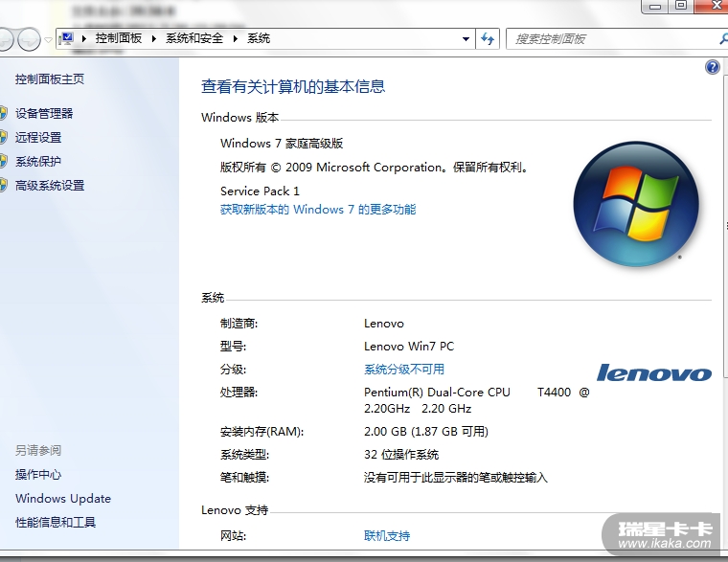Click the Lenovo logo image
The image size is (728, 562).
653,372
